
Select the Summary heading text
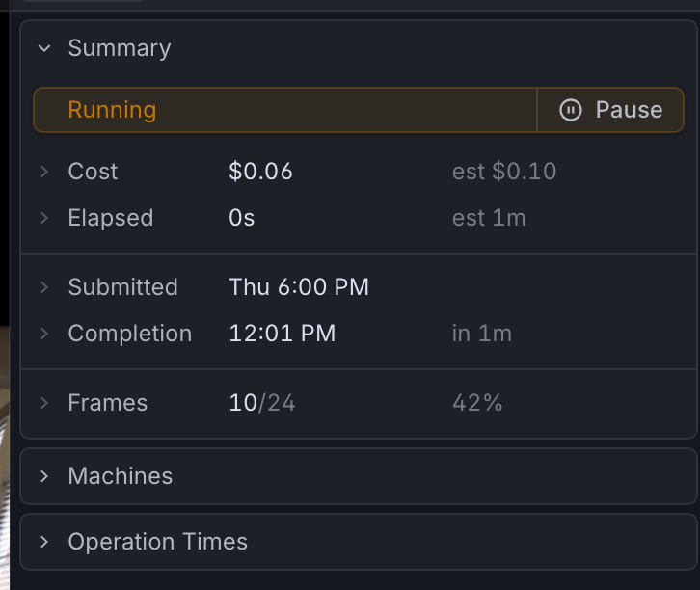120,48
